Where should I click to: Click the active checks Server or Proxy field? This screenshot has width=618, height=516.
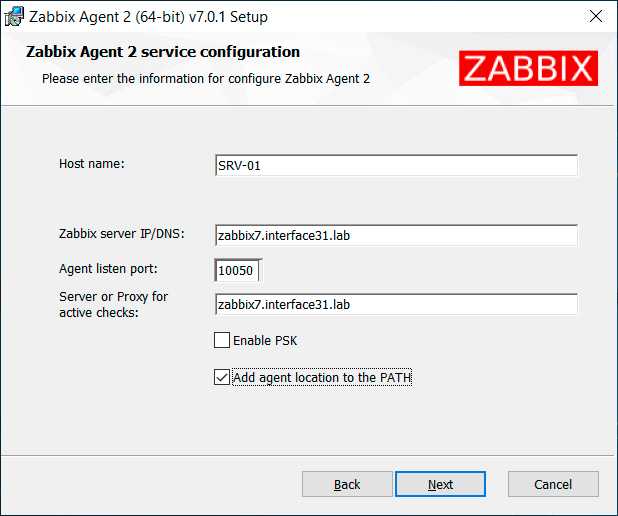396,305
